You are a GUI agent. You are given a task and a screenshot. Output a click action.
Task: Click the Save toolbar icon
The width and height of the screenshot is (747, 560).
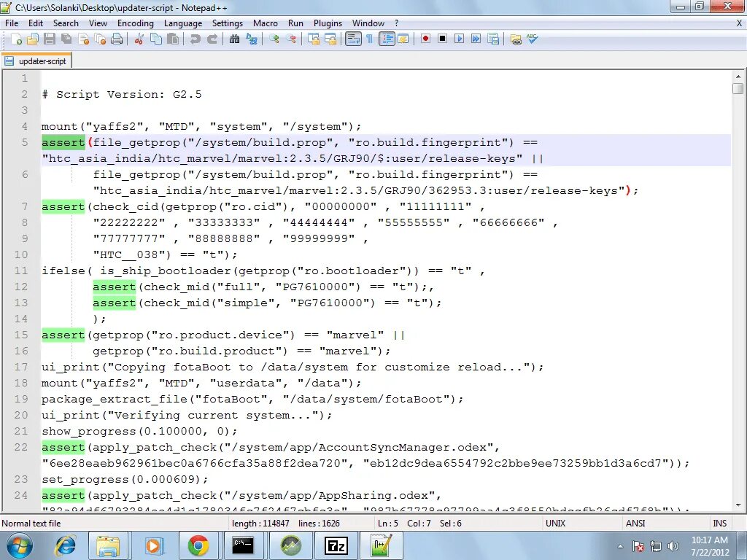[x=49, y=39]
